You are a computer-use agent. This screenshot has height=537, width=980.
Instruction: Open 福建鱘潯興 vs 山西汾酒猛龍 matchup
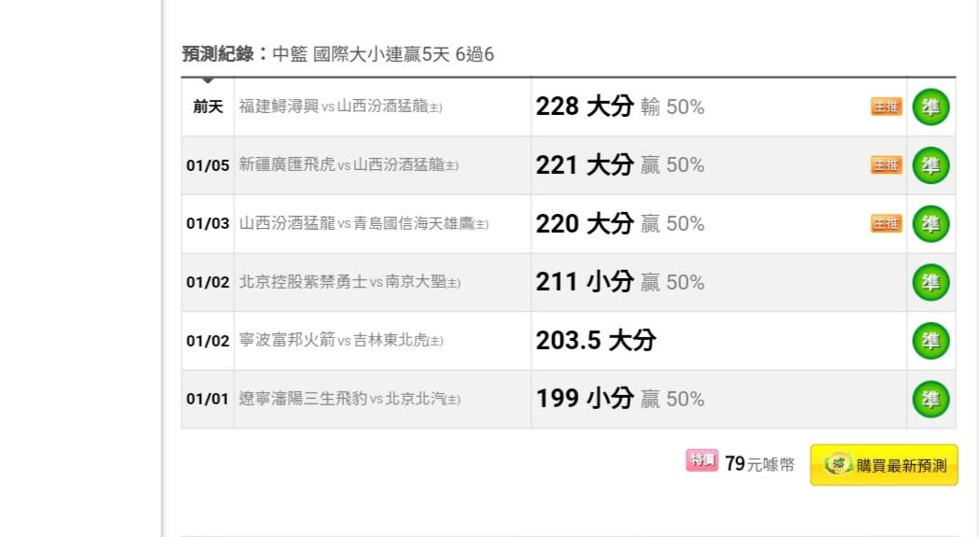tap(341, 106)
